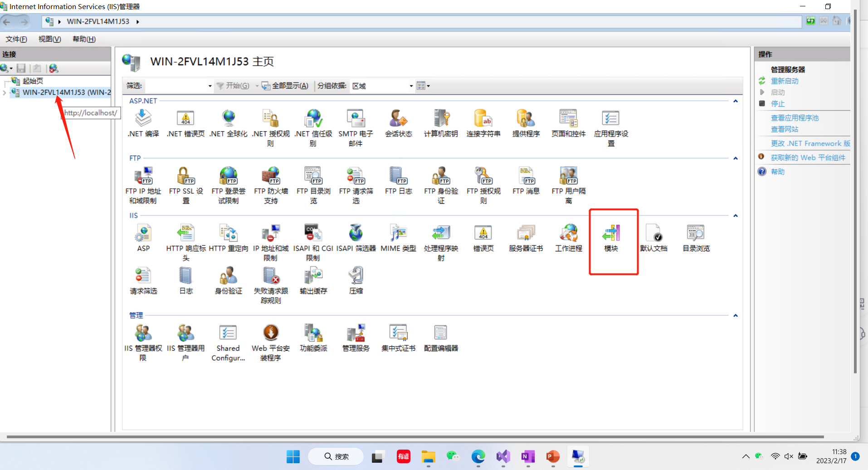This screenshot has width=868, height=470.
Task: Open the 视图 menu
Action: [x=49, y=39]
